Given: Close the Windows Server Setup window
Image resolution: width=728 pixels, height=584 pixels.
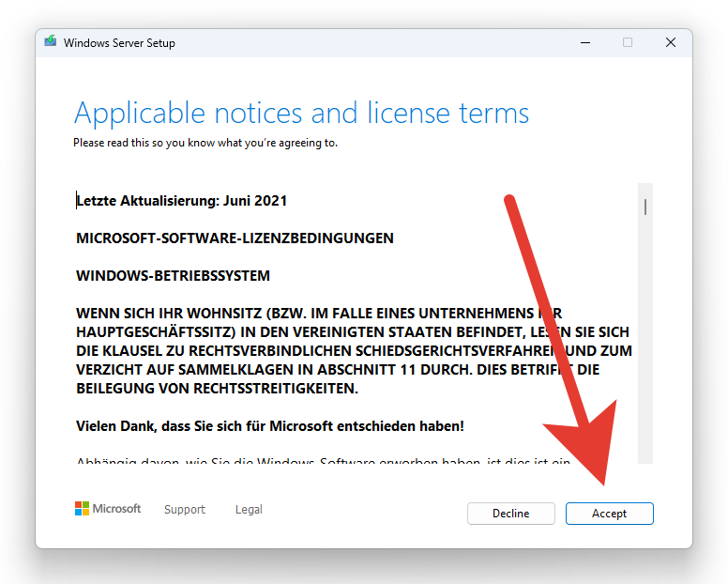Looking at the screenshot, I should (x=671, y=43).
